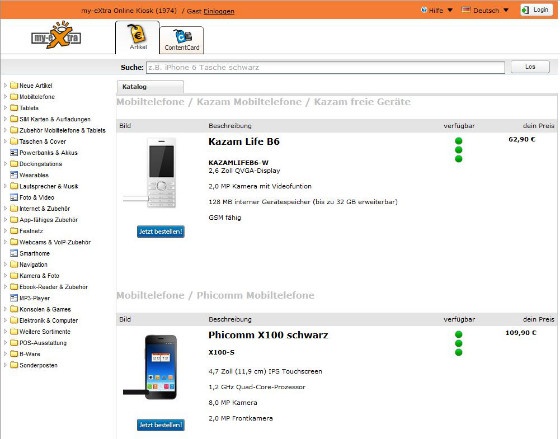Click the 62,90 € price
The height and width of the screenshot is (439, 560).
coord(522,139)
